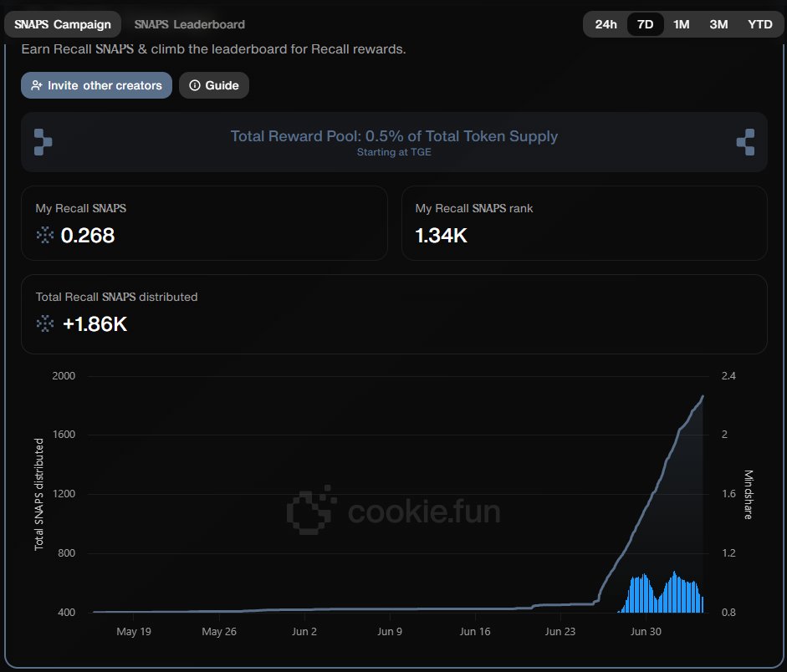787x672 pixels.
Task: Click the 1.34K rank value
Action: 442,235
